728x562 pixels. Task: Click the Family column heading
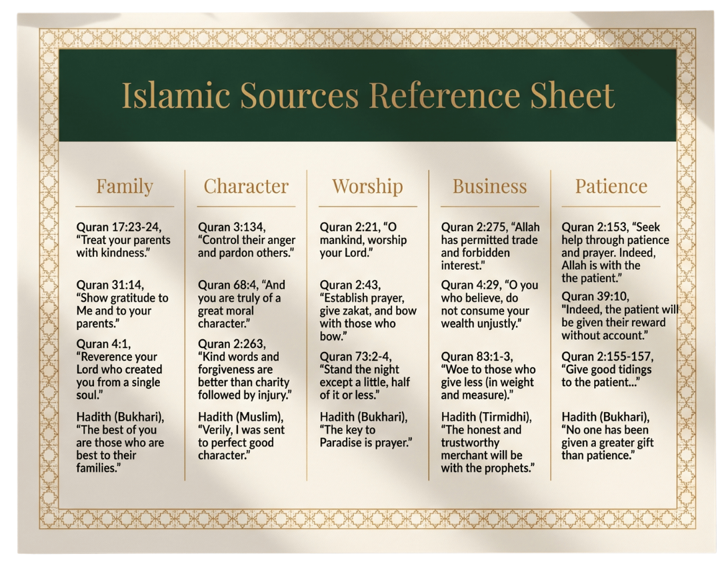pos(124,187)
